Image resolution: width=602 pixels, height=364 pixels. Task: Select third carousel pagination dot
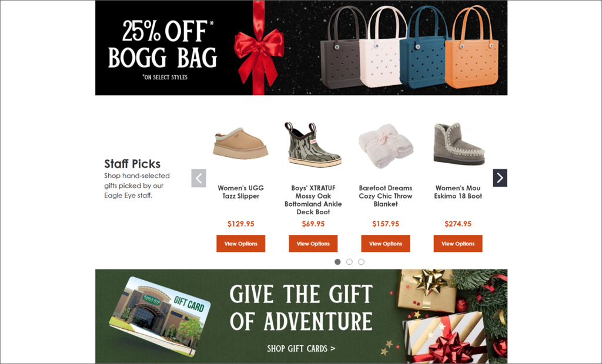[x=362, y=262]
